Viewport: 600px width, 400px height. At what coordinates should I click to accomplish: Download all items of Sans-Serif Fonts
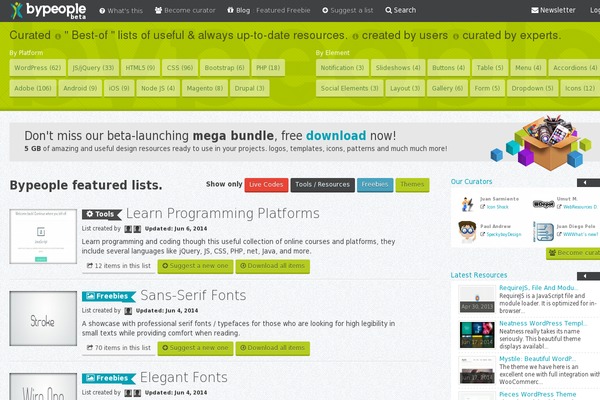point(273,348)
